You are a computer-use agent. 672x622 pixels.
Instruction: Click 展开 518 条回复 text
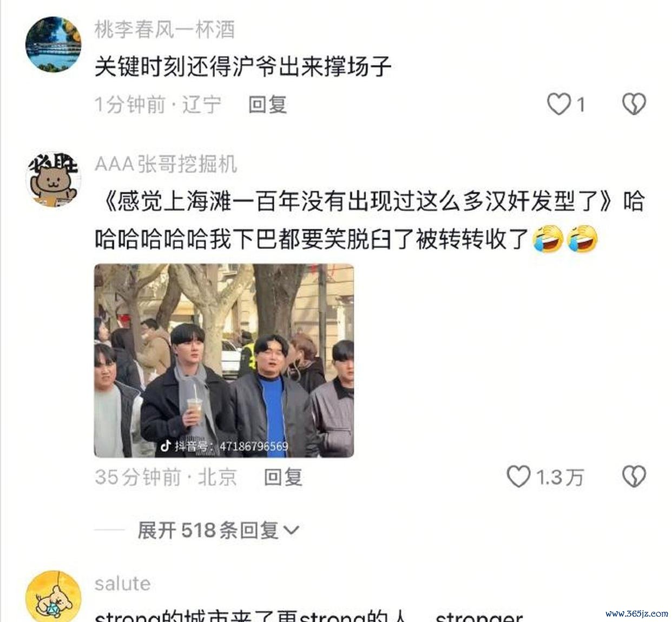208,530
